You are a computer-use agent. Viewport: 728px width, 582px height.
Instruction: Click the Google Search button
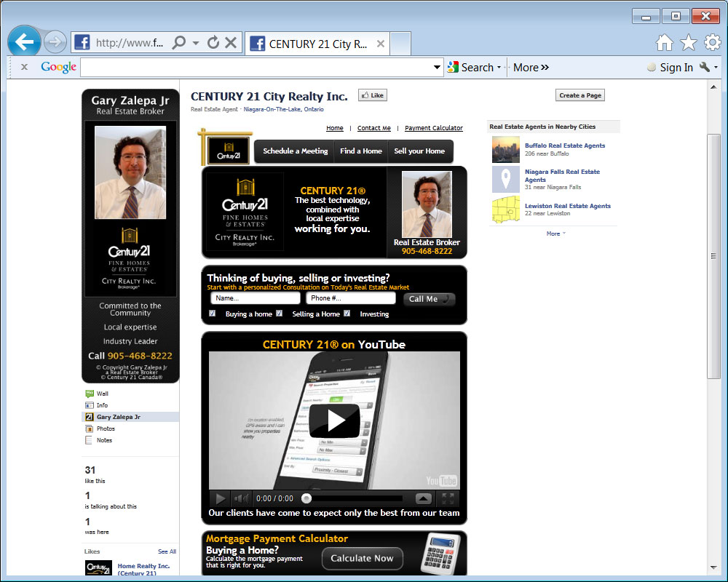coord(471,68)
